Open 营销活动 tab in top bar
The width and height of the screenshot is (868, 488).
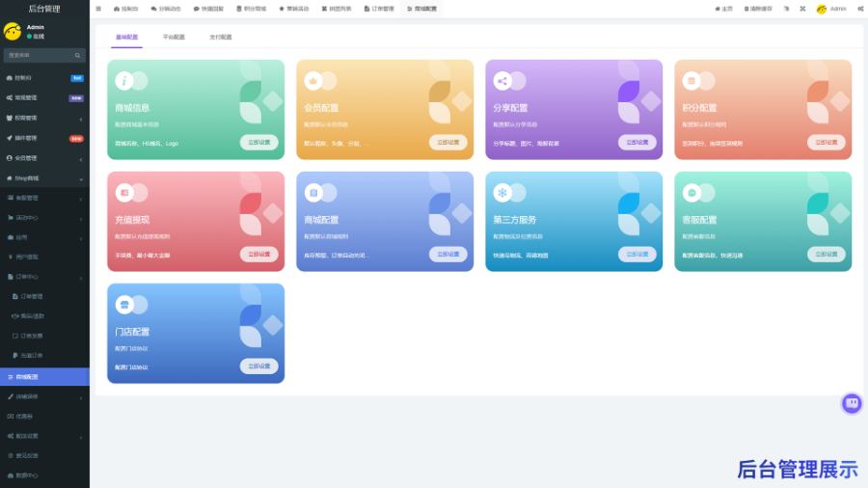294,9
